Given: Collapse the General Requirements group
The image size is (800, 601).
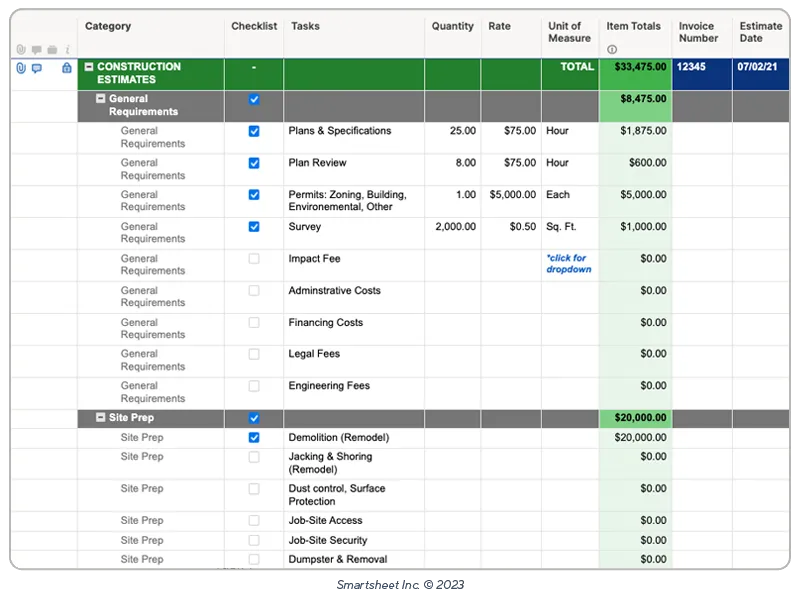Looking at the screenshot, I should pos(101,99).
